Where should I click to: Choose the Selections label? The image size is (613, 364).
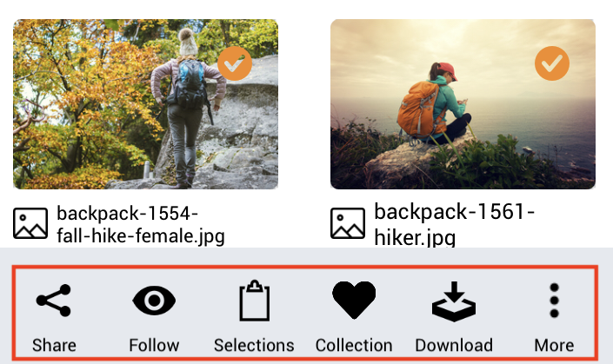pos(254,345)
